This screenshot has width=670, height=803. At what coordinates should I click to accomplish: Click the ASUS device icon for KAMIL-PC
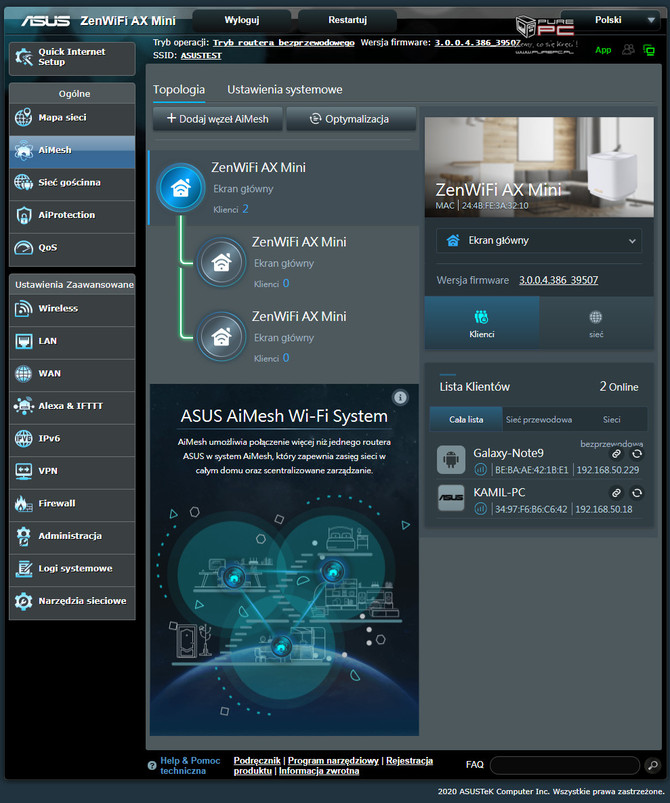(451, 498)
